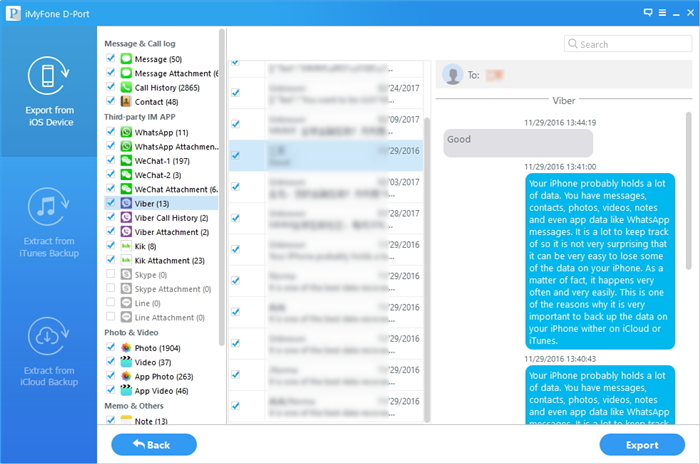
Task: Click the Contact book icon
Action: point(126,102)
